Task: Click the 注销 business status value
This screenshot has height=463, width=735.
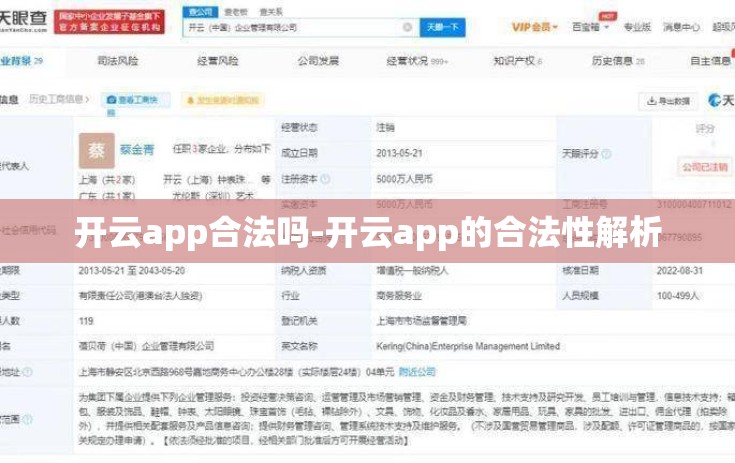Action: (x=385, y=127)
